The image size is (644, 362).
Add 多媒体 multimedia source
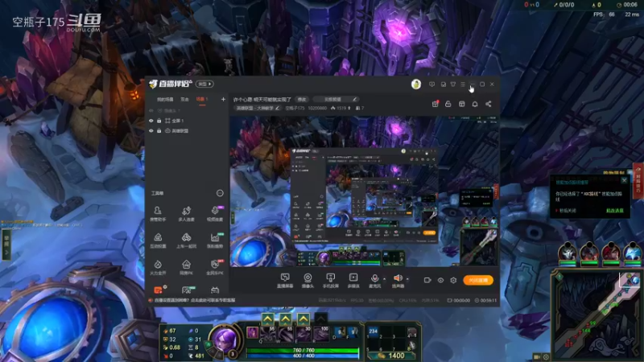click(x=353, y=281)
